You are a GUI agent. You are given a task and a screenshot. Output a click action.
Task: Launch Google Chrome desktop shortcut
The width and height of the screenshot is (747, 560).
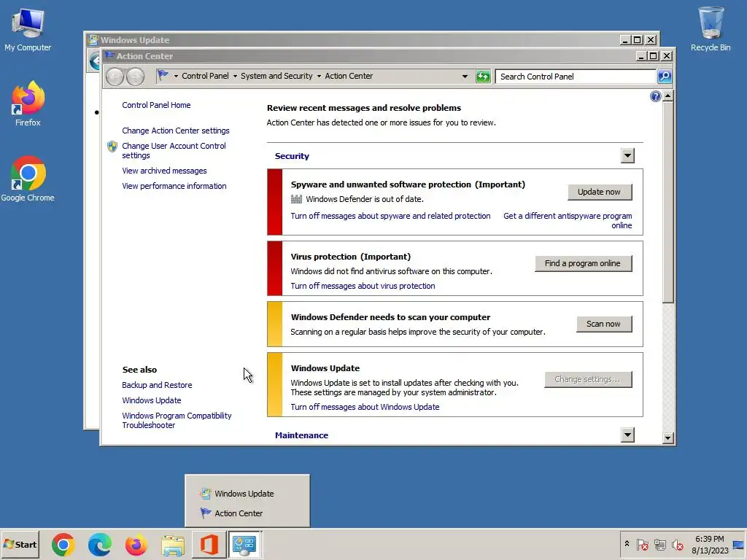[28, 179]
